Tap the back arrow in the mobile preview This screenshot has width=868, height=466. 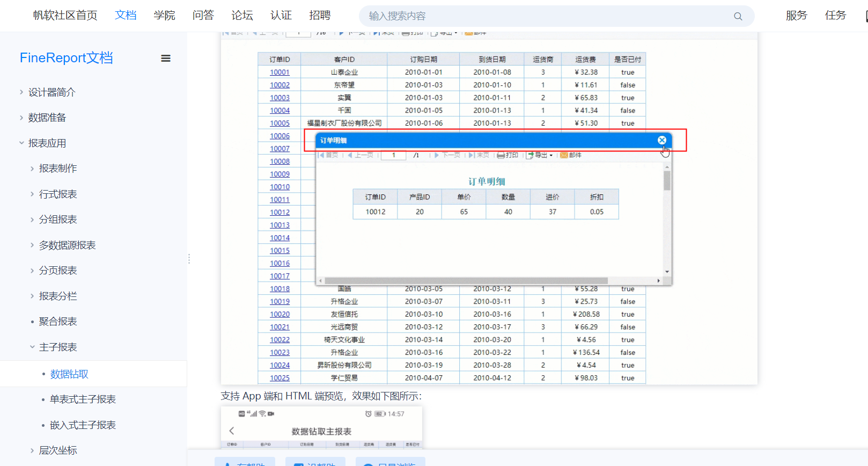[232, 431]
